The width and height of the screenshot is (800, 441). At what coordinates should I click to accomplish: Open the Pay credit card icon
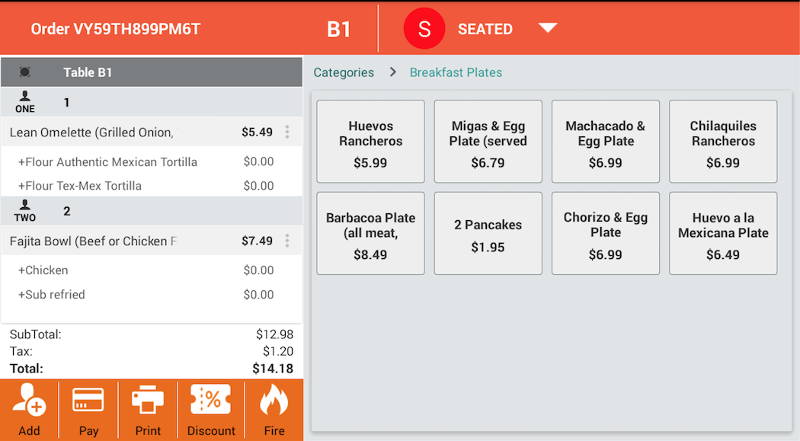88,399
